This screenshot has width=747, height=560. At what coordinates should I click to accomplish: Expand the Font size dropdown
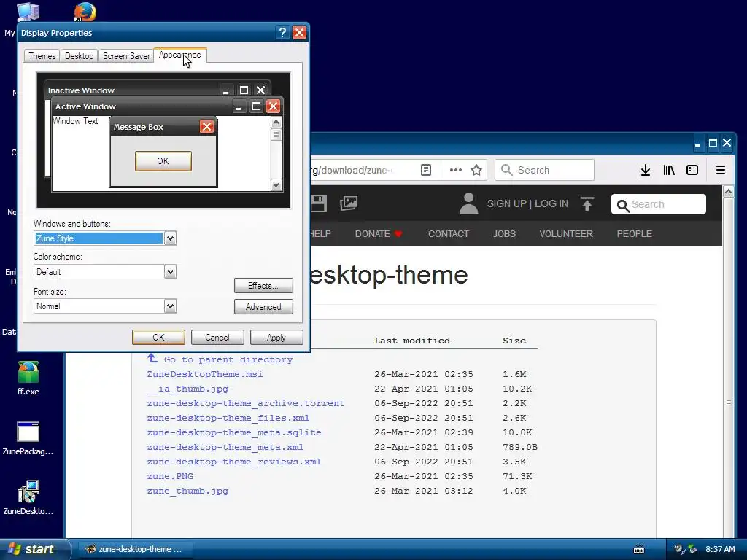coord(170,306)
